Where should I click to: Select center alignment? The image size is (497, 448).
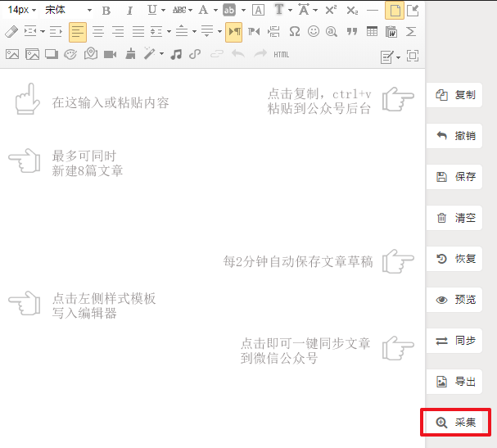tap(98, 32)
